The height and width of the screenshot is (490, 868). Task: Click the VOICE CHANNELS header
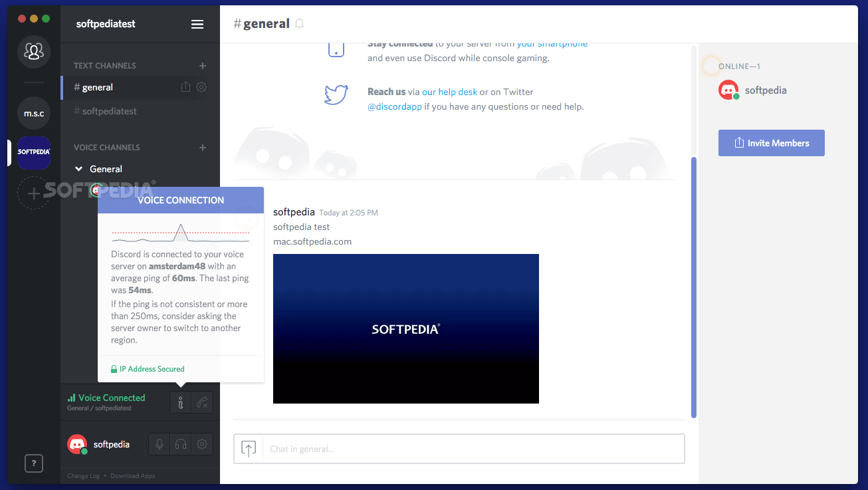click(x=107, y=148)
